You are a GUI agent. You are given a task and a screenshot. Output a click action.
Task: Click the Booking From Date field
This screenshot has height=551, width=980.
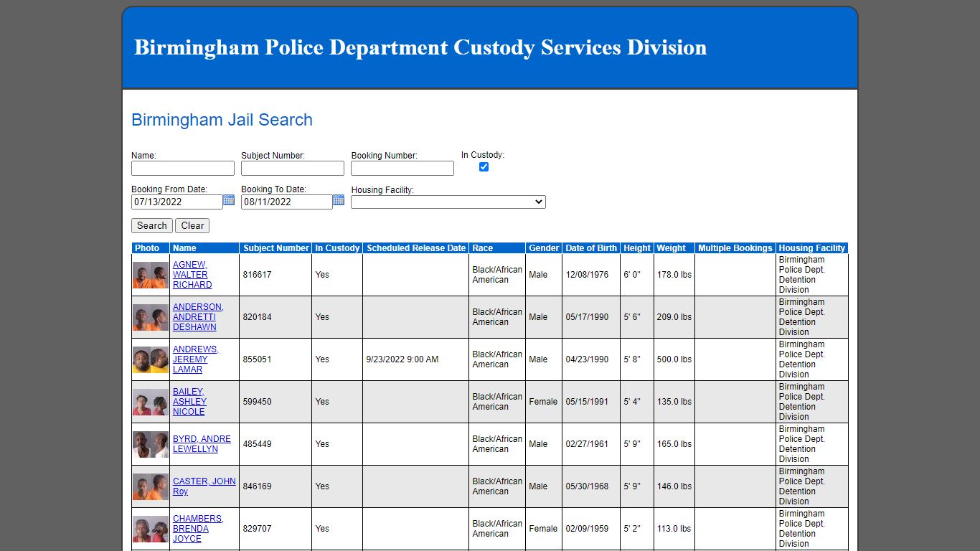[x=177, y=202]
